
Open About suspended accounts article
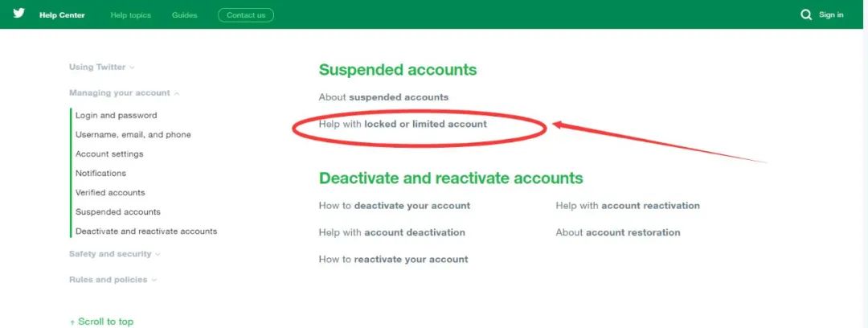383,97
